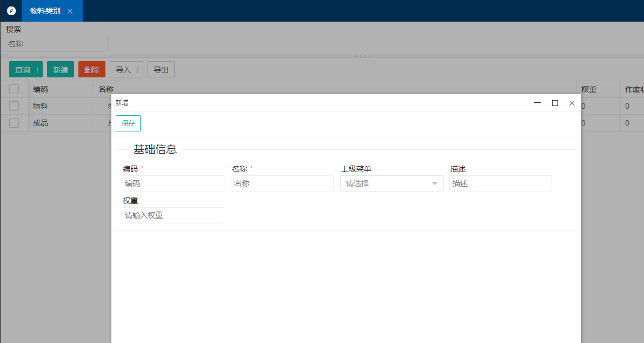
Task: Click the 请输入权重 input field
Action: (x=173, y=215)
